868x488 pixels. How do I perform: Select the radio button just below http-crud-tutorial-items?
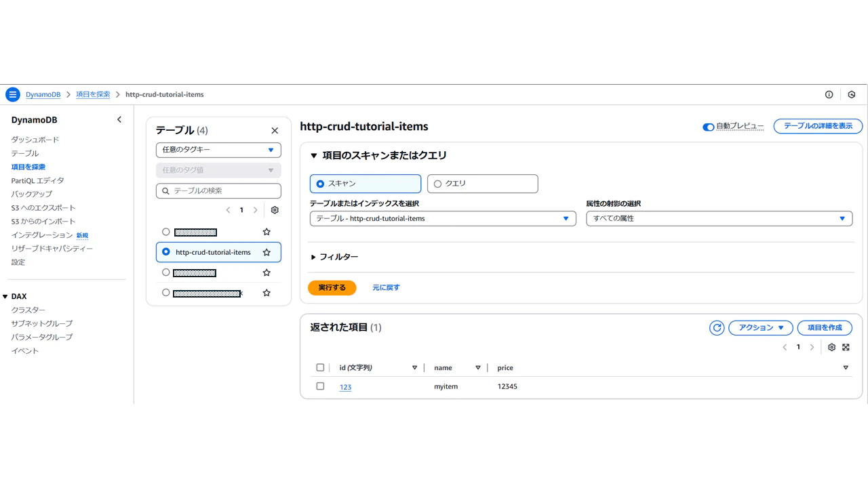click(166, 272)
